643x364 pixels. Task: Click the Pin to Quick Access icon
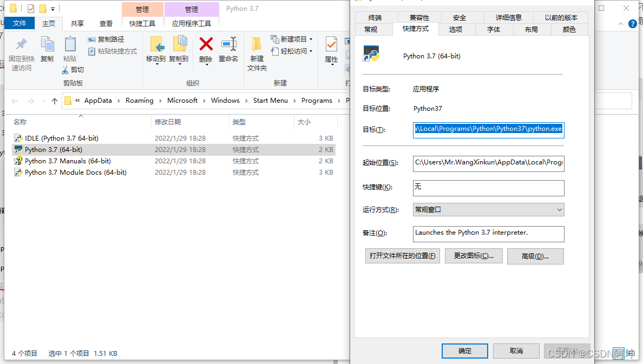[21, 45]
